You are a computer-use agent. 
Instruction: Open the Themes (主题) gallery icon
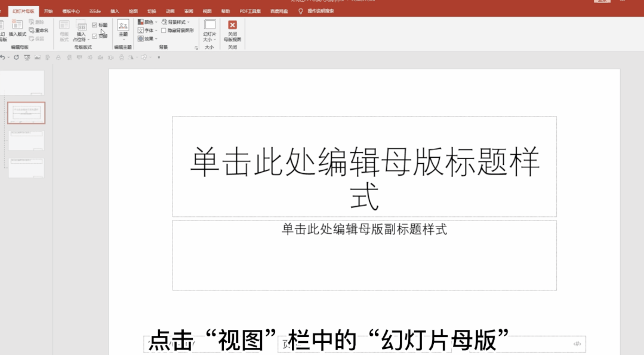pyautogui.click(x=122, y=27)
